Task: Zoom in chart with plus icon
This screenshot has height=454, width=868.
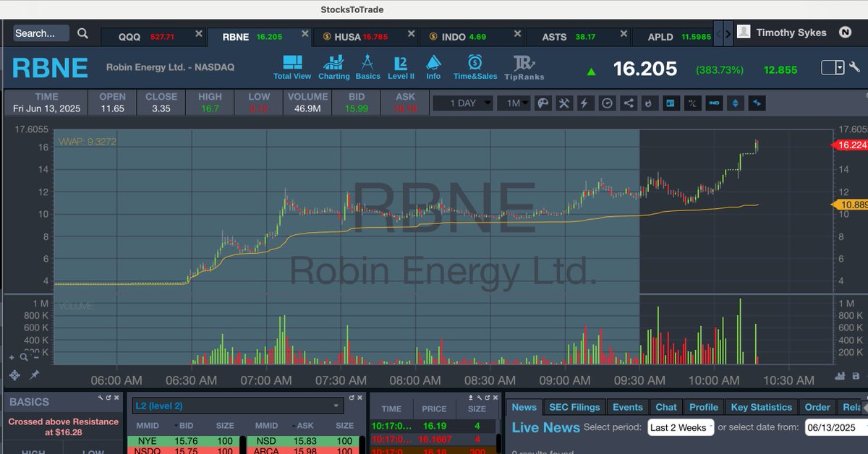Action: pos(12,357)
